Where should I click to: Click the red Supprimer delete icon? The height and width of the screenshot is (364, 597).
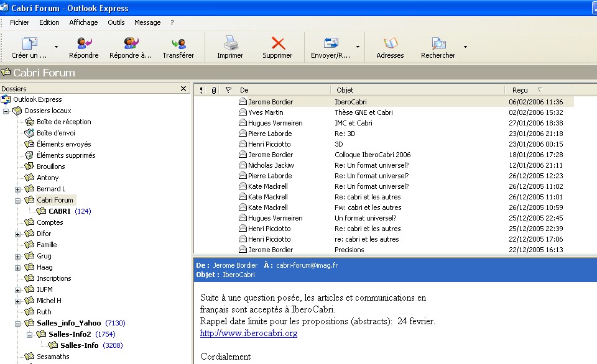[278, 43]
